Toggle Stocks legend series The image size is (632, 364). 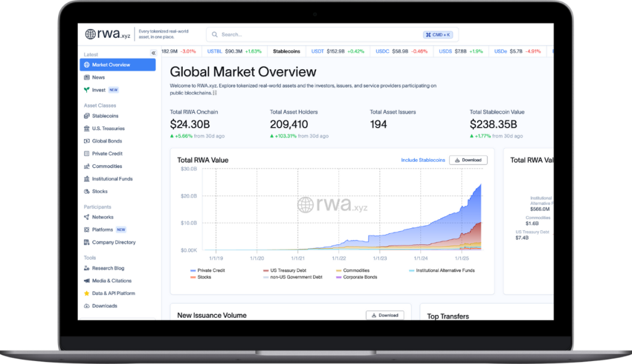click(201, 278)
